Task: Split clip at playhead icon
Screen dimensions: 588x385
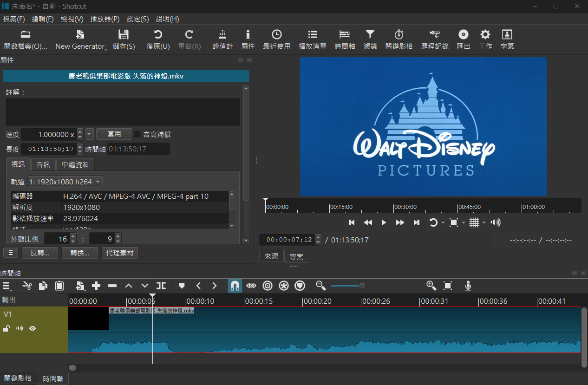Action: [x=161, y=286]
